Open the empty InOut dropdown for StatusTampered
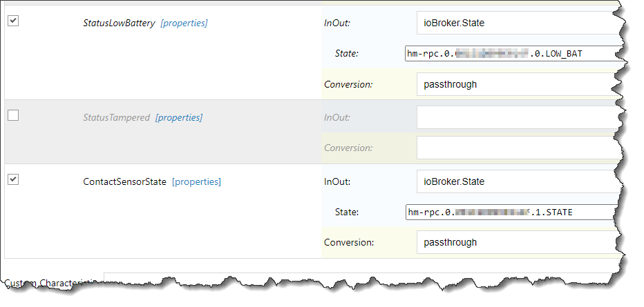Image resolution: width=644 pixels, height=307 pixels. click(518, 117)
